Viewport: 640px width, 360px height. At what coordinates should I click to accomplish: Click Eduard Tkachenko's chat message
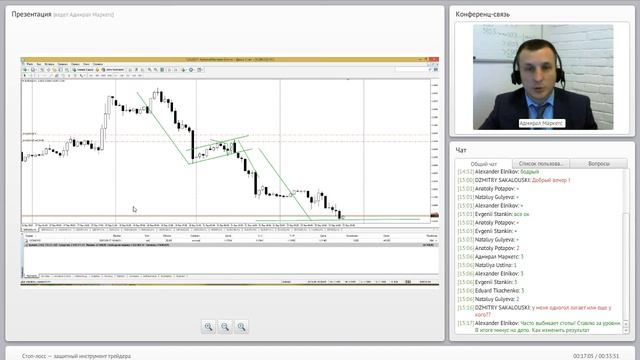491,291
